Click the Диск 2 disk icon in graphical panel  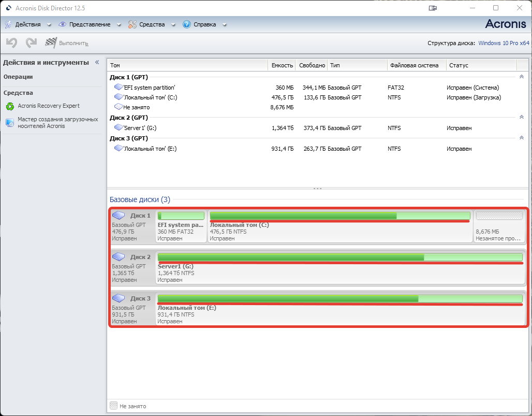point(119,257)
